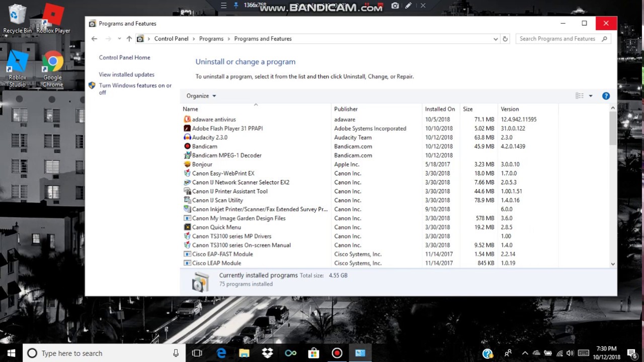This screenshot has height=362, width=644.
Task: Click the Bandicam record button in taskbar
Action: coord(337,353)
